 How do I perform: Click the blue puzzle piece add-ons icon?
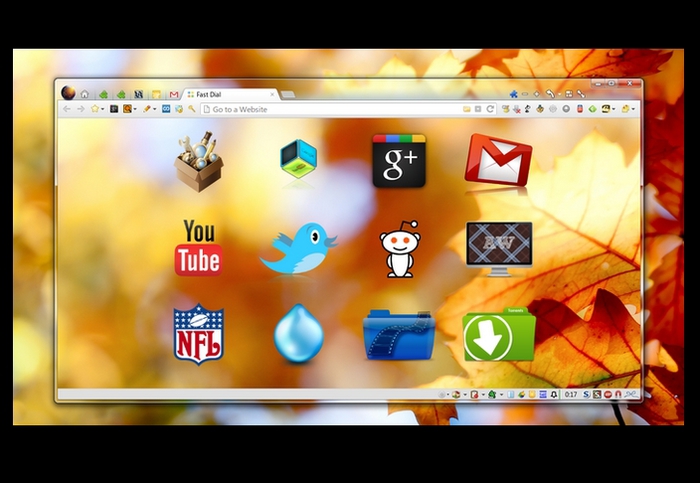513,94
